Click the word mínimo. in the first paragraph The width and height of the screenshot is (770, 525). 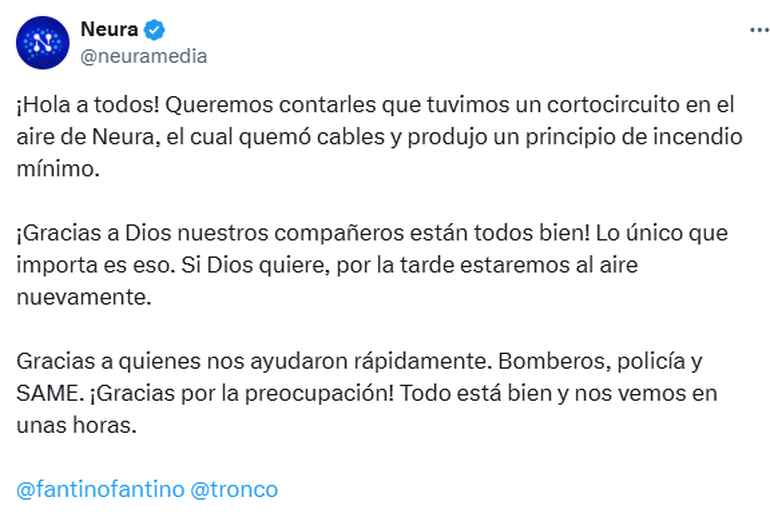58,169
